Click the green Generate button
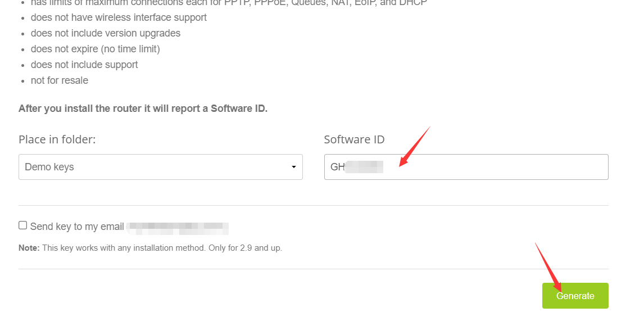The height and width of the screenshot is (321, 644). click(575, 296)
